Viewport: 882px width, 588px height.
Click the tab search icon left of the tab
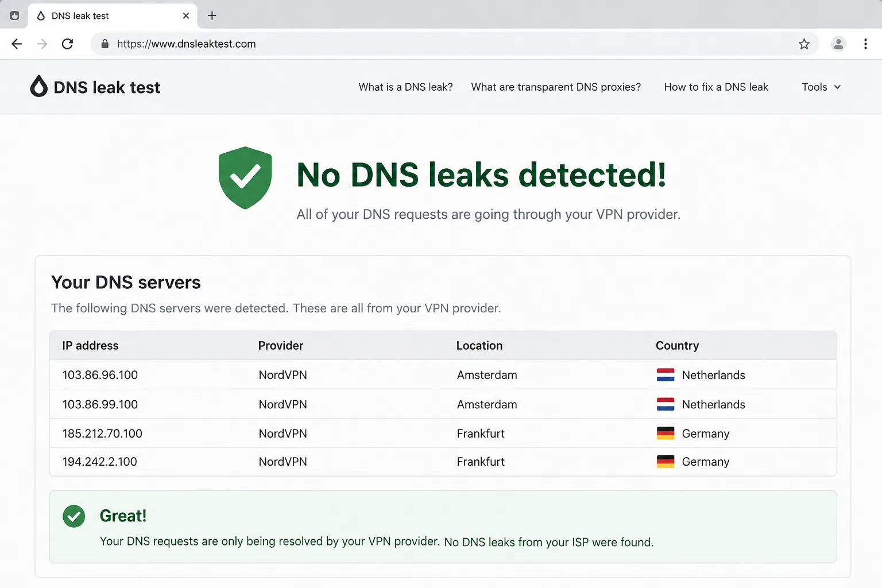(x=14, y=16)
